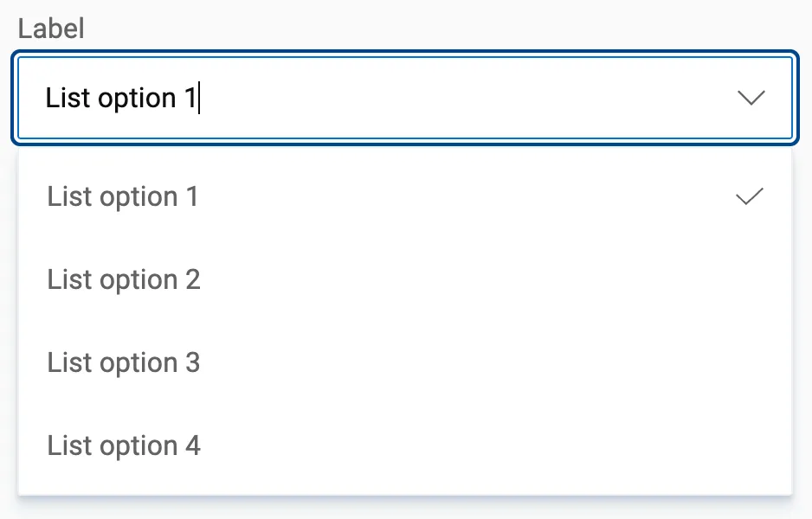Viewport: 812px width, 519px height.
Task: Click the checkmark icon beside List option 1
Action: pyautogui.click(x=749, y=197)
